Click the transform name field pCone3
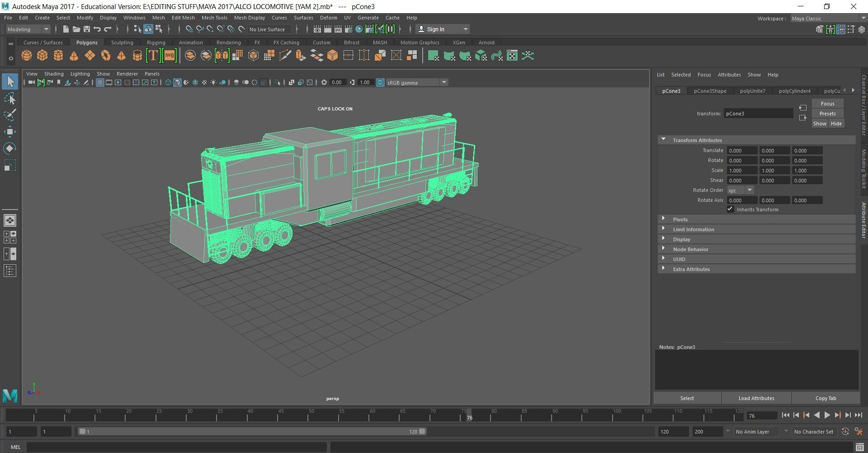 758,114
